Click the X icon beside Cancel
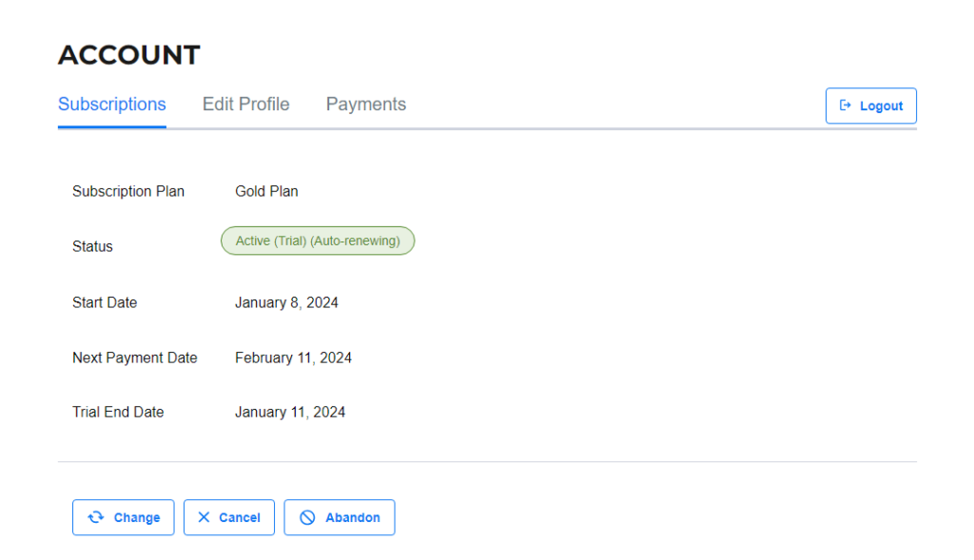 click(204, 517)
